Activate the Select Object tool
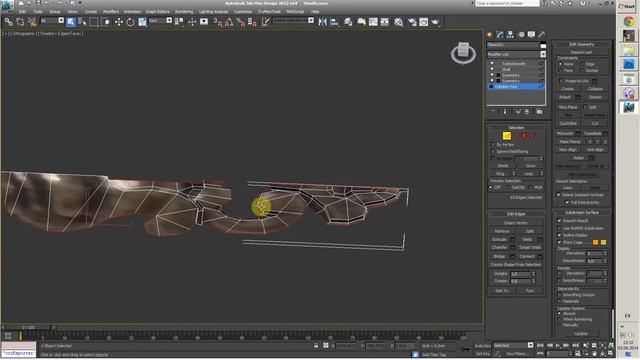640x360 pixels. coord(71,22)
